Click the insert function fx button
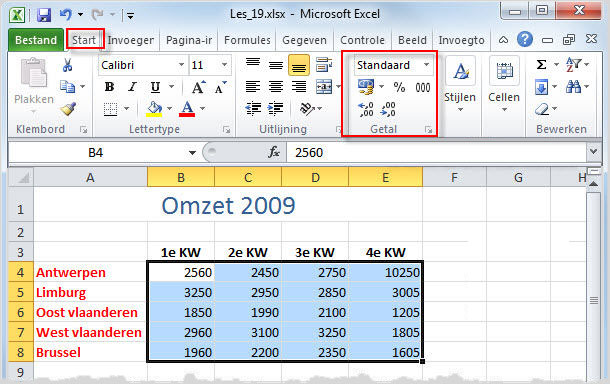The height and width of the screenshot is (384, 610). (x=274, y=153)
